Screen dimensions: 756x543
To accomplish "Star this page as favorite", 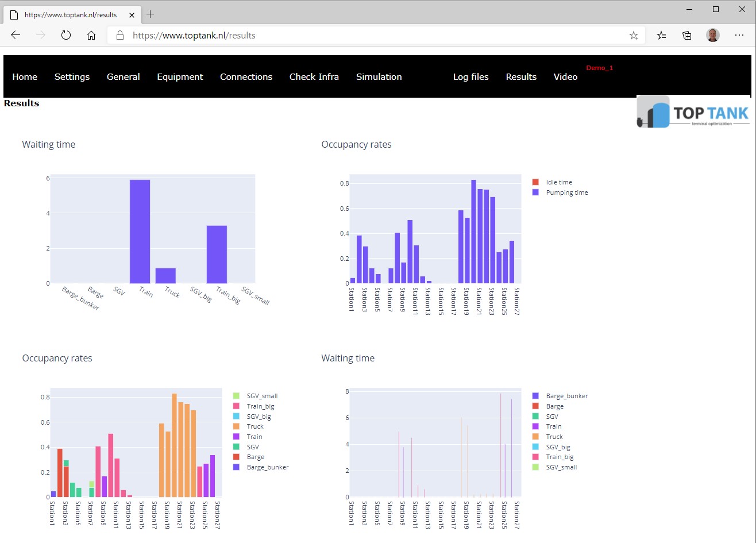I will (x=634, y=36).
